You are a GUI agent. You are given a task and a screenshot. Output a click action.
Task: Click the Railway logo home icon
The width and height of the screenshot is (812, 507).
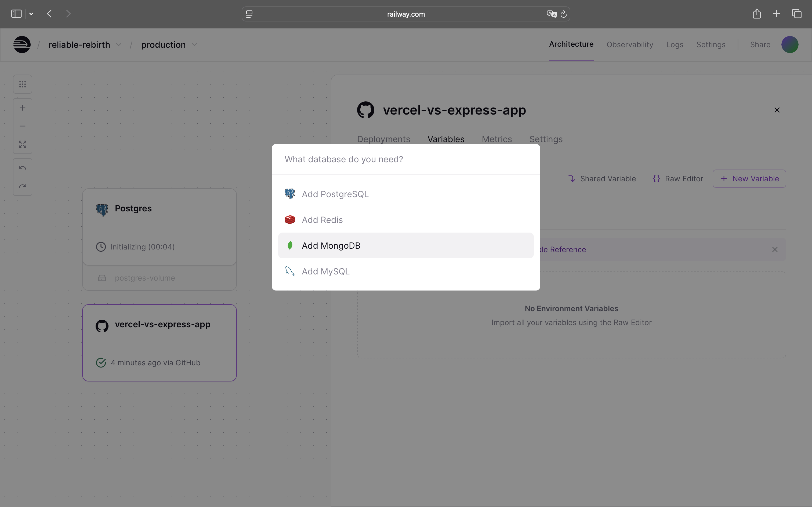pyautogui.click(x=22, y=45)
